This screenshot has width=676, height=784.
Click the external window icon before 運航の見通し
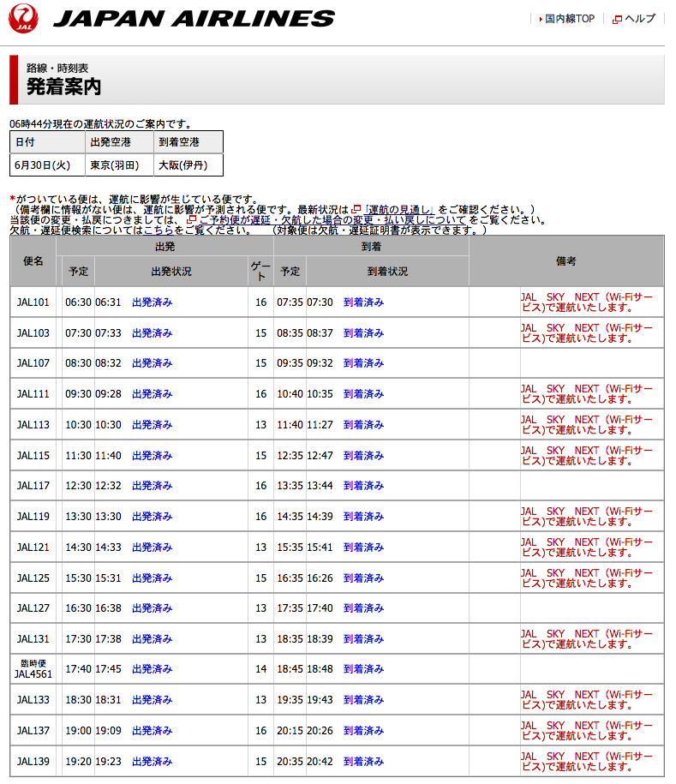click(x=356, y=209)
